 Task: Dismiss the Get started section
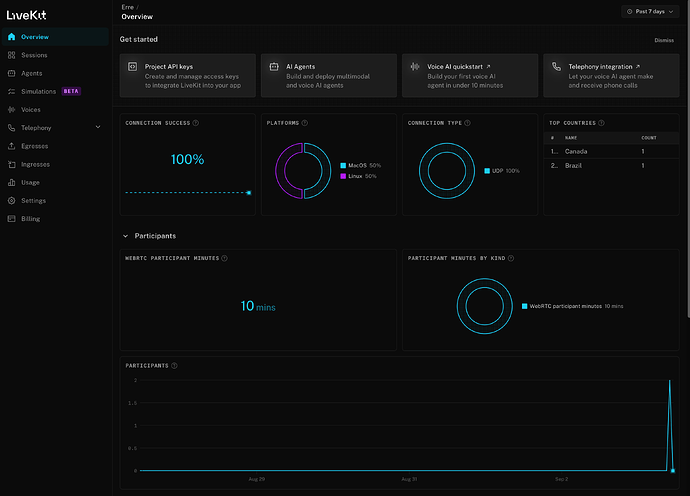tap(664, 40)
